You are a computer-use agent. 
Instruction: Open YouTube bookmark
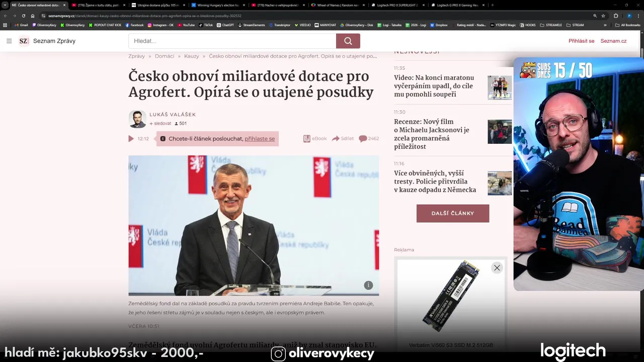click(186, 25)
